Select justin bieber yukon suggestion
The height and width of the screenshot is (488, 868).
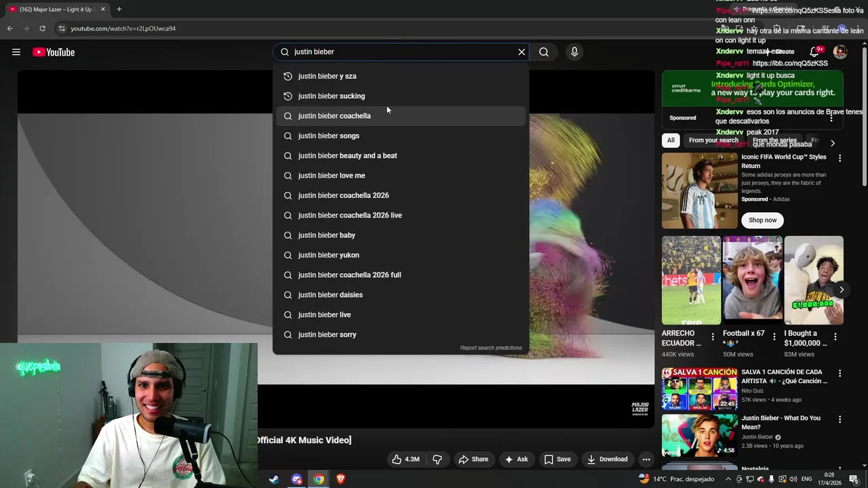coord(401,255)
